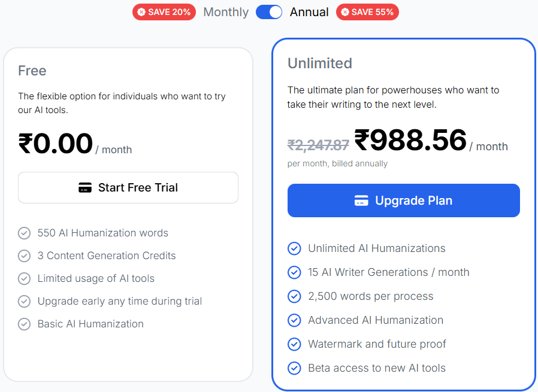Click checkmark beside Advanced AI Humanization
This screenshot has height=392, width=538.
(x=294, y=320)
